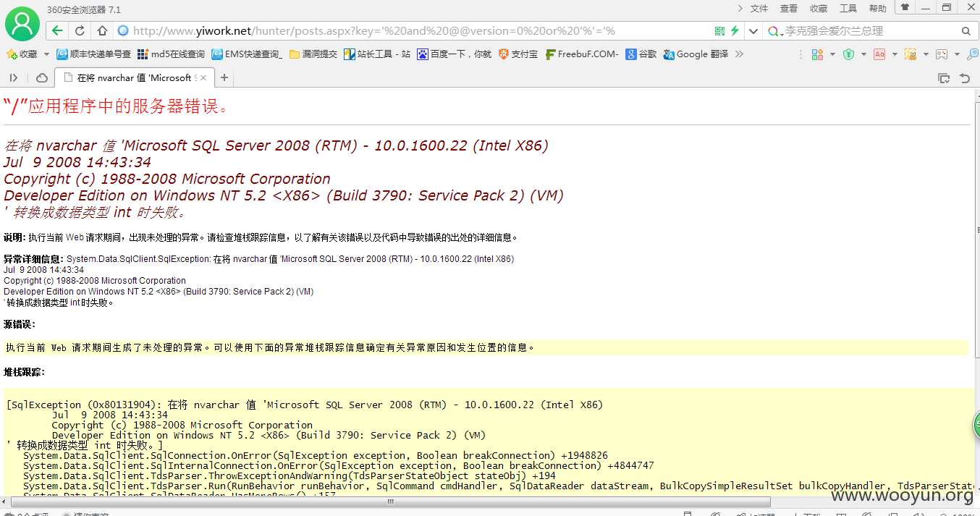Click the 源错误 label
This screenshot has width=980, height=516.
tap(19, 324)
